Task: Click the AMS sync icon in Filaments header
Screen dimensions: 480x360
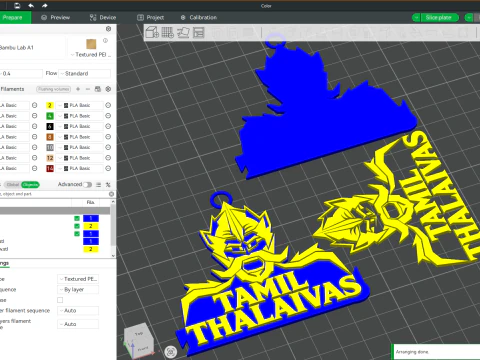Action: (98, 89)
